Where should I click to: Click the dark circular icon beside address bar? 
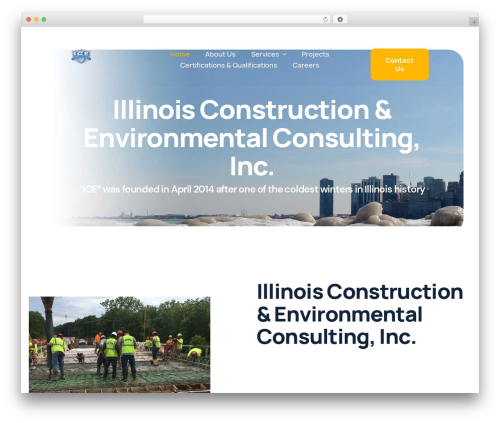[x=340, y=19]
